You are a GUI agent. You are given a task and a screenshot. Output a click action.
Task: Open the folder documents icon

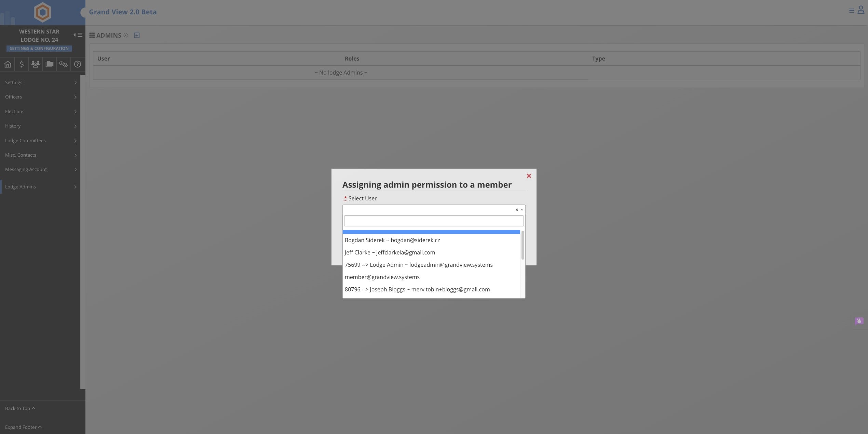(x=50, y=64)
